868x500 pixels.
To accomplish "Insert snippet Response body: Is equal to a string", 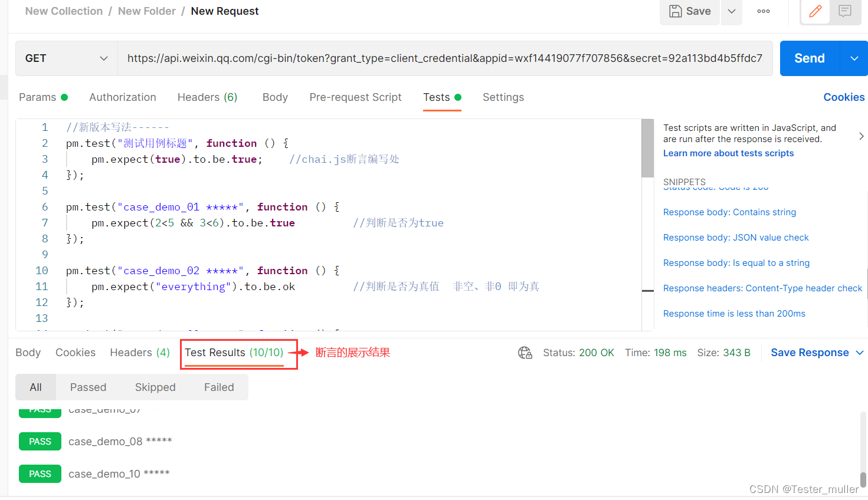I will pos(736,263).
